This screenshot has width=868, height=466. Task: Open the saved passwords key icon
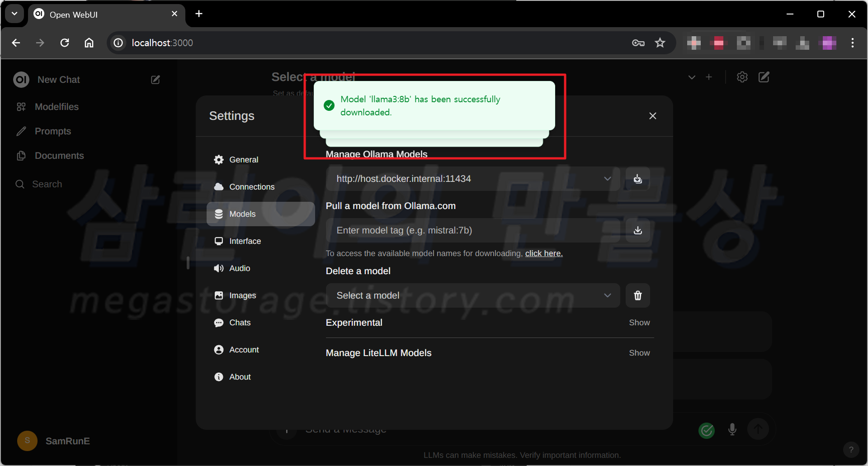pyautogui.click(x=638, y=43)
